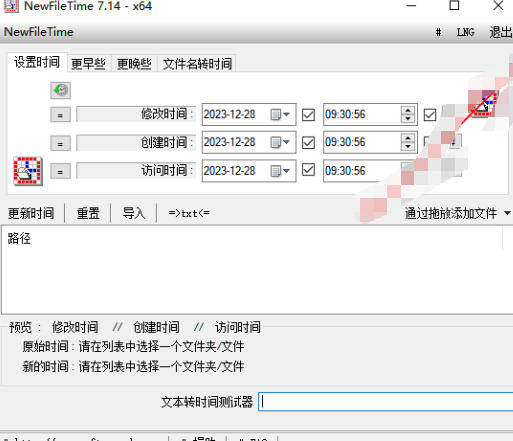This screenshot has width=513, height=441.
Task: Click the 修改时间 label field
Action: (x=136, y=114)
